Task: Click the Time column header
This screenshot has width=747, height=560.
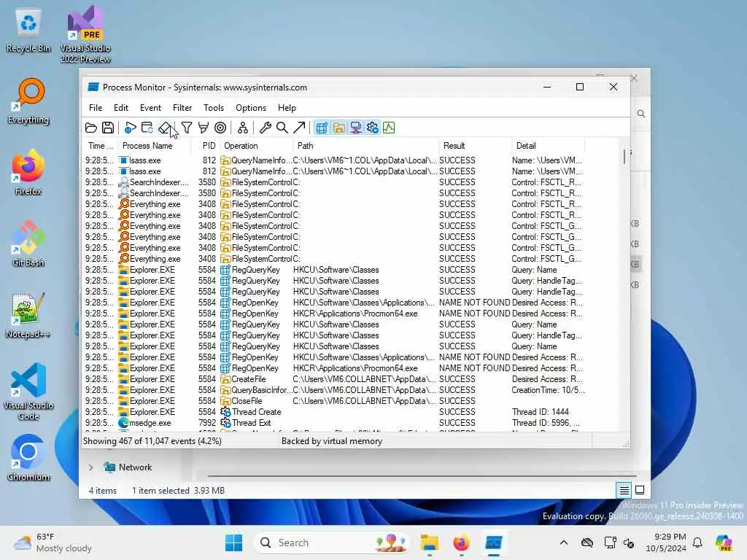Action: (101, 146)
